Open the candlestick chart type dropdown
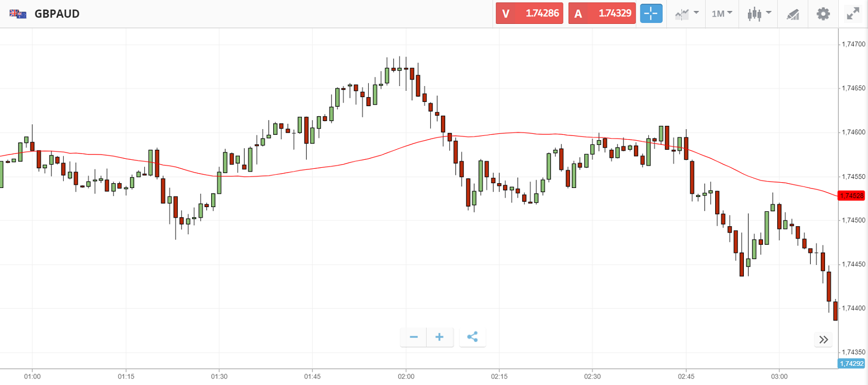Screen dimensions: 868x385 759,14
